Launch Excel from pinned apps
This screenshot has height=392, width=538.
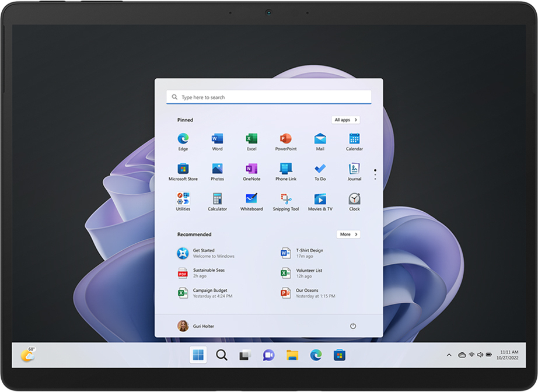(x=251, y=139)
